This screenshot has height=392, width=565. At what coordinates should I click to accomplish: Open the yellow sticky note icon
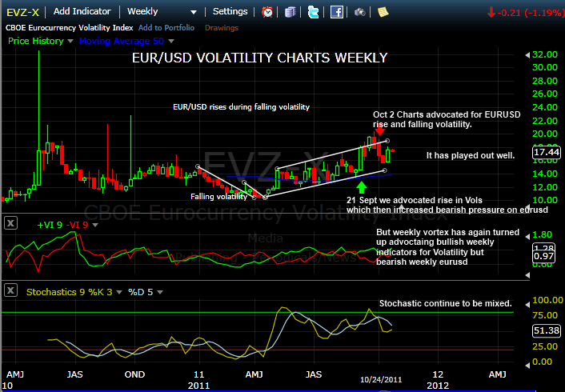(383, 12)
